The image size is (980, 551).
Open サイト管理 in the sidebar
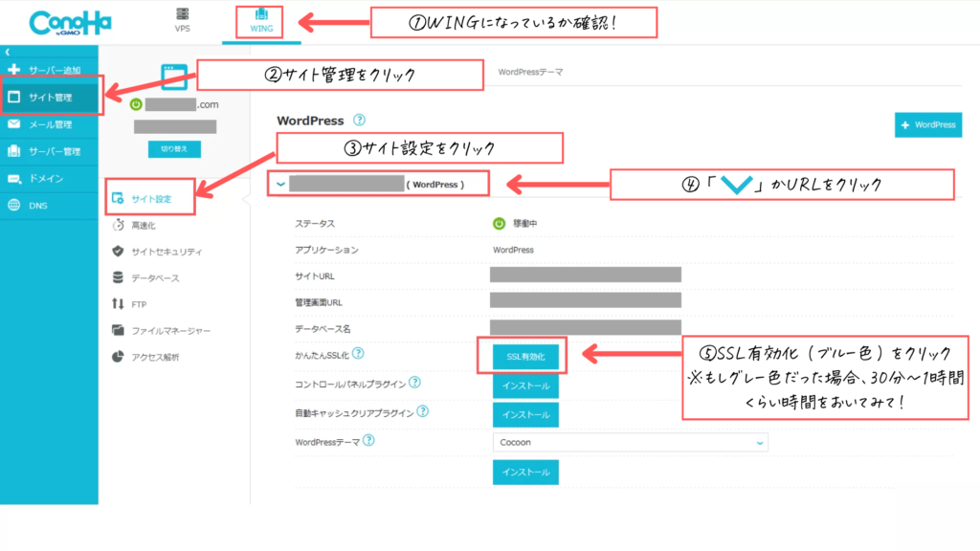point(50,97)
